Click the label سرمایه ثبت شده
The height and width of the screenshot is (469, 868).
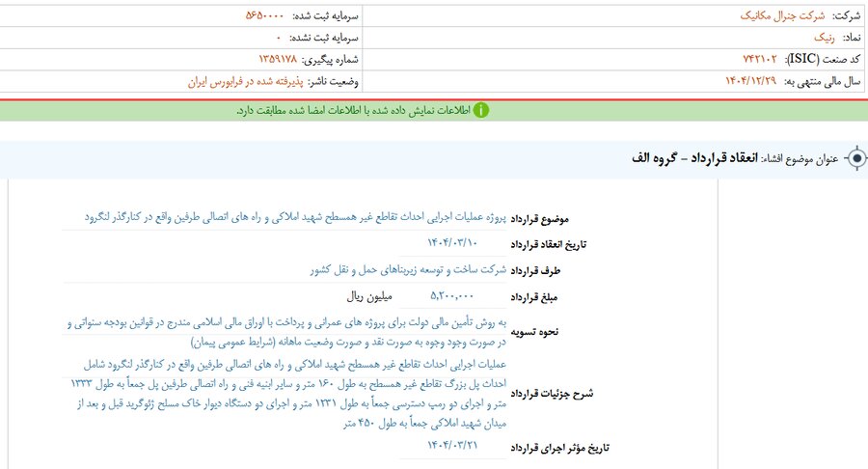point(326,16)
